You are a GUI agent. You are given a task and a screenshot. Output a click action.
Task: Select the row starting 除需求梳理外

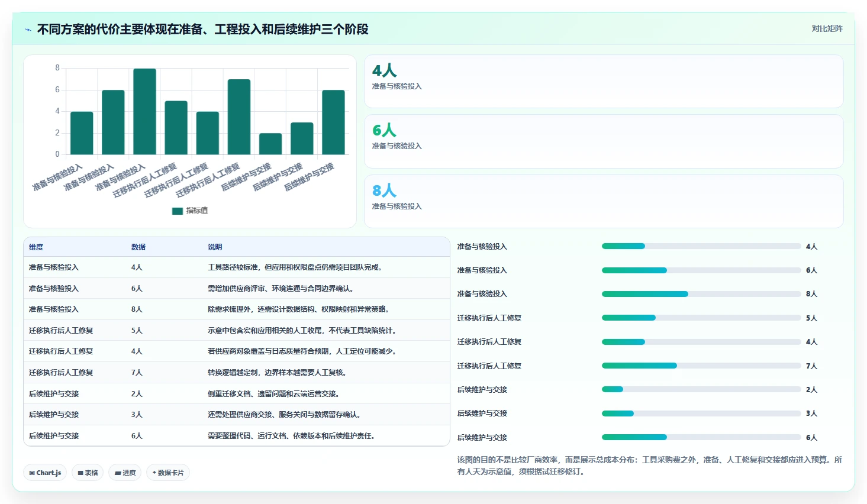[x=237, y=309]
